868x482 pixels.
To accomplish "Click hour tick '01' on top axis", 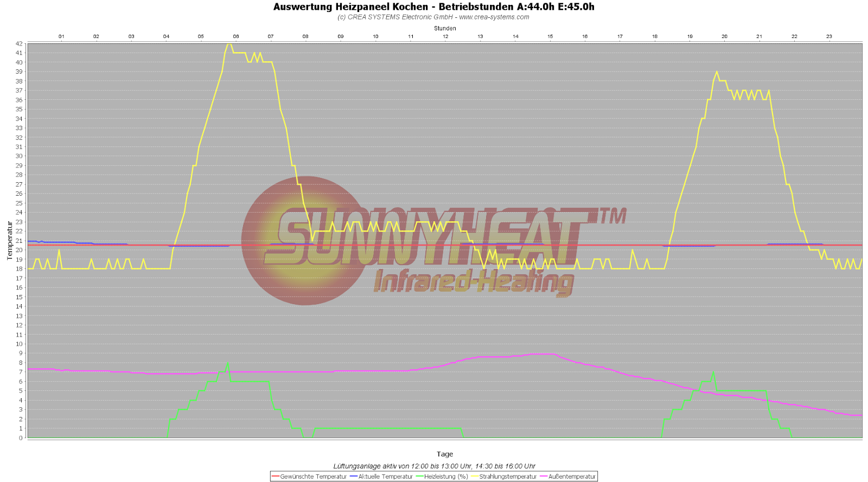I will click(61, 36).
